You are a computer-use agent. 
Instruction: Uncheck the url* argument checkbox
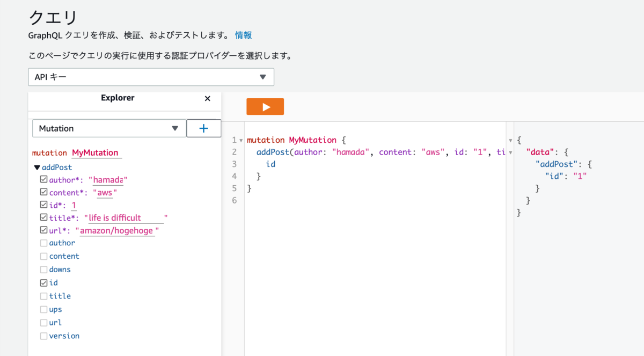coord(43,230)
